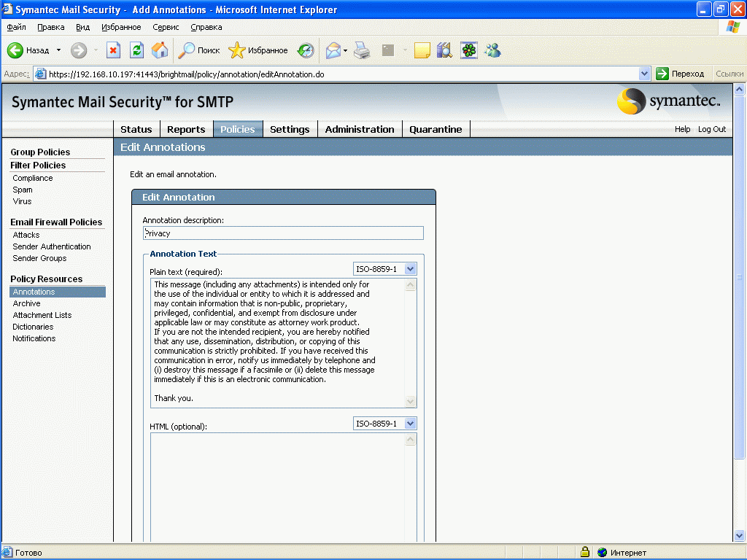Open Attachment Lists link
The image size is (747, 560).
tap(42, 315)
